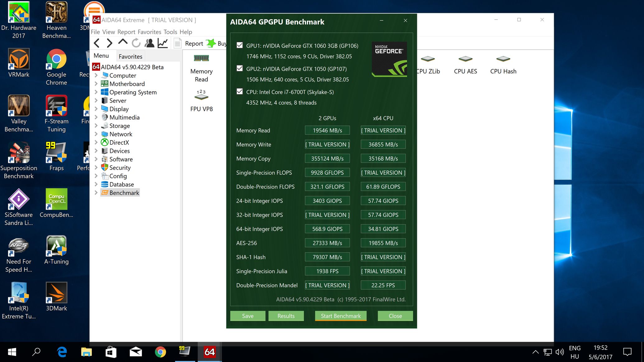
Task: Open the Valley Benchmark desktop icon
Action: pos(19,114)
